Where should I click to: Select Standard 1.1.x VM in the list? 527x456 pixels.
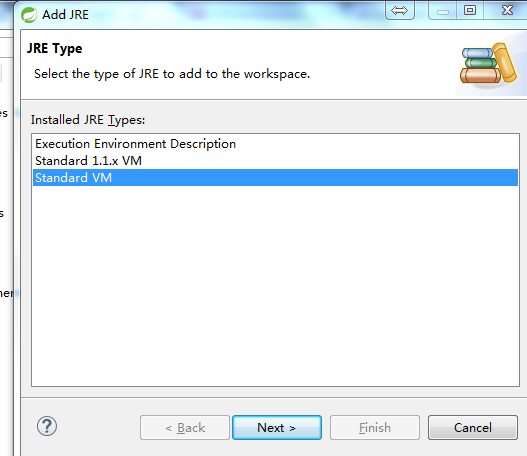point(275,161)
